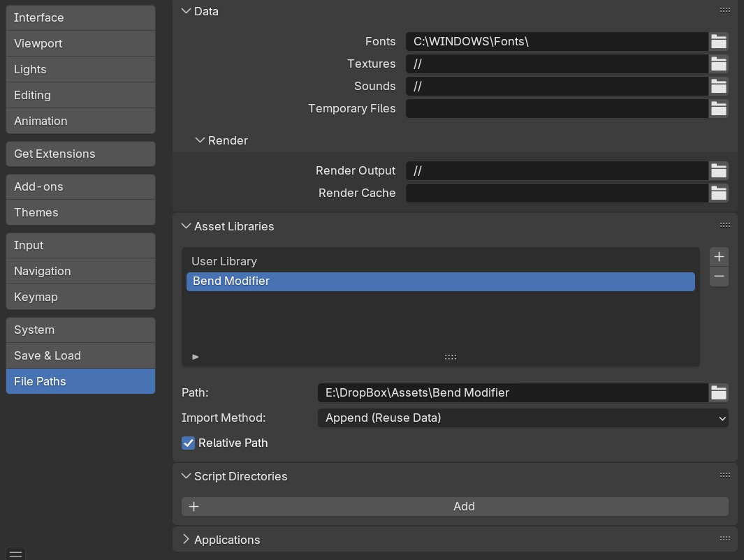The width and height of the screenshot is (744, 560).
Task: Open the Interface preferences section
Action: click(x=80, y=17)
